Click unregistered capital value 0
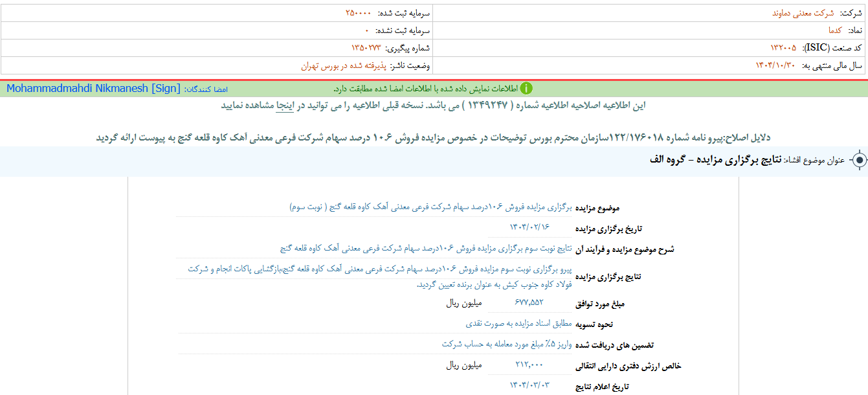 tap(366, 30)
